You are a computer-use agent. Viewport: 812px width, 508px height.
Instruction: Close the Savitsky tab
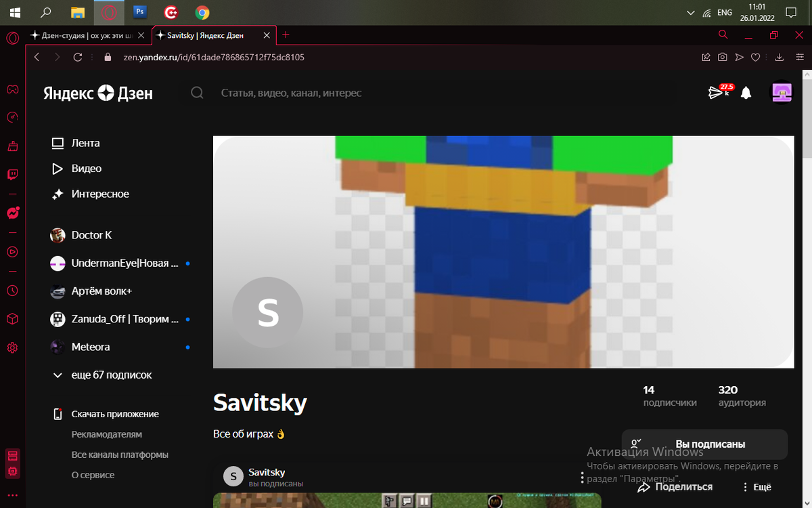coord(267,35)
